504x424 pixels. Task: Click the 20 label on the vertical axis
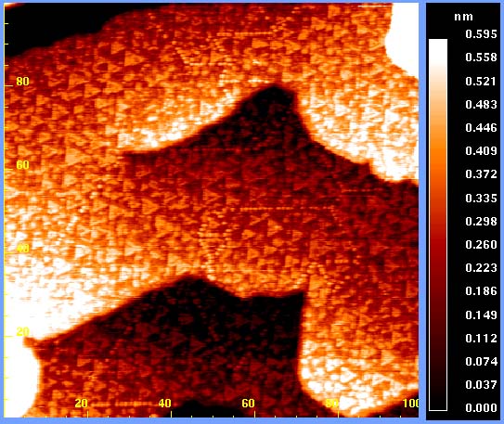22,332
